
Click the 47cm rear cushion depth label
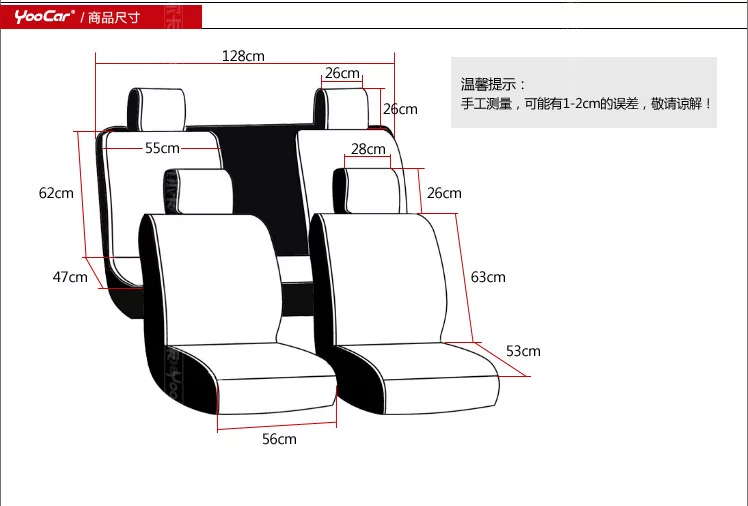pyautogui.click(x=70, y=277)
